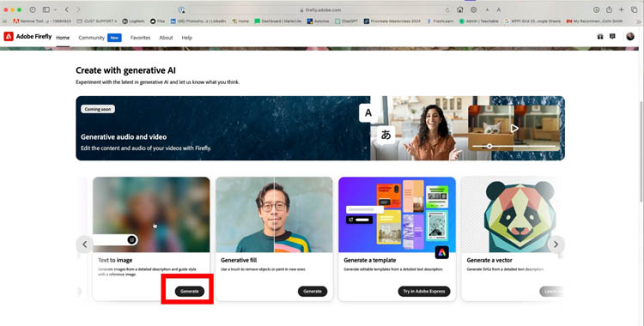Open the gift box icon in header

600,37
